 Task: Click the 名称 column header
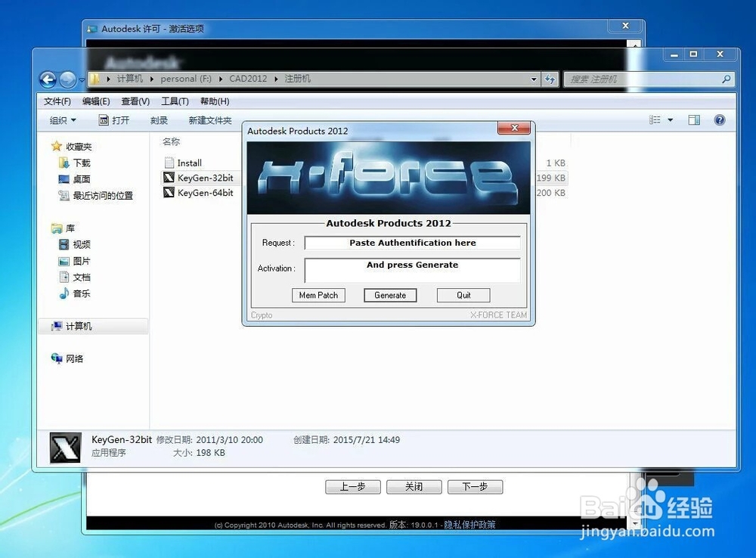coord(171,141)
